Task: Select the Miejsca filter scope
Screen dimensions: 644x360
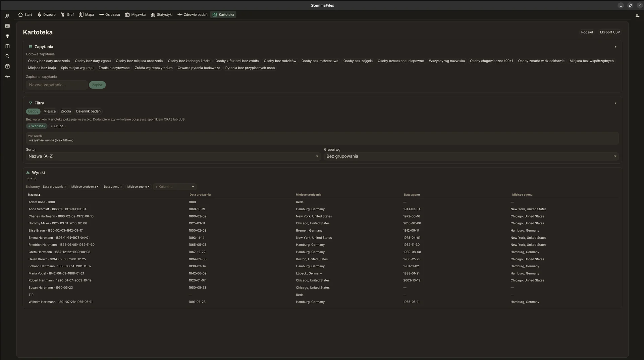Action: (x=50, y=111)
